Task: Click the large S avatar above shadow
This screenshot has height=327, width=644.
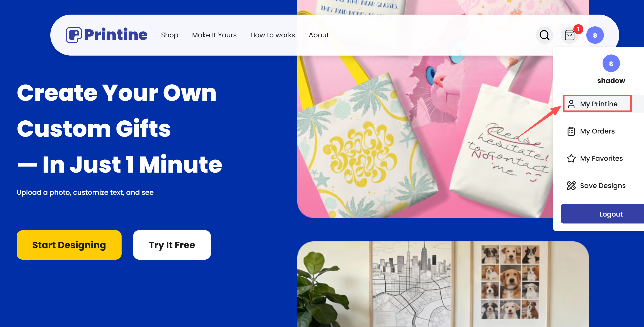Action: pyautogui.click(x=611, y=63)
